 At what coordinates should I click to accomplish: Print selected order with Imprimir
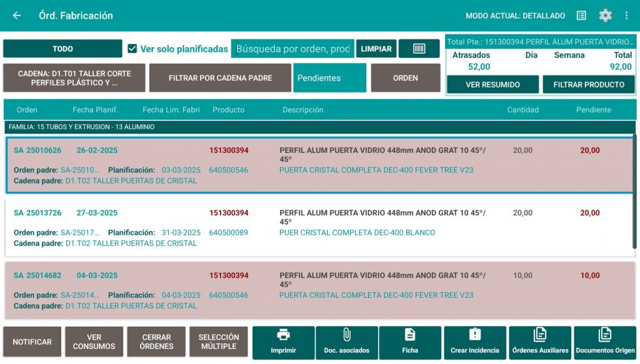point(283,342)
